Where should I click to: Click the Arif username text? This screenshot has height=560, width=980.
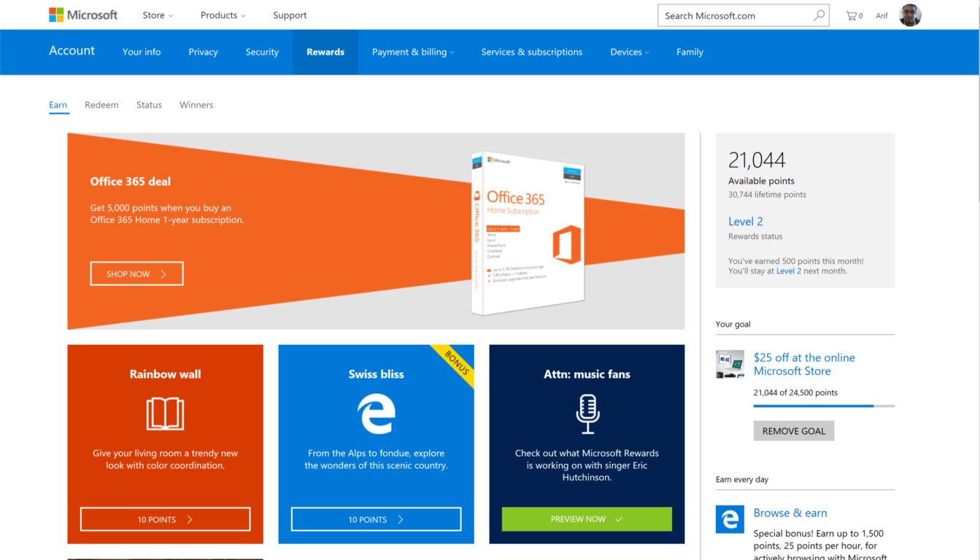click(x=881, y=15)
